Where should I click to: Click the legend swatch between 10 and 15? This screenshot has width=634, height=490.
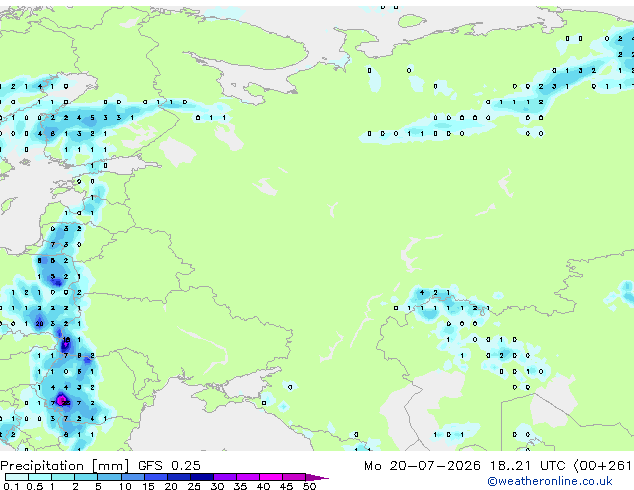(x=133, y=477)
